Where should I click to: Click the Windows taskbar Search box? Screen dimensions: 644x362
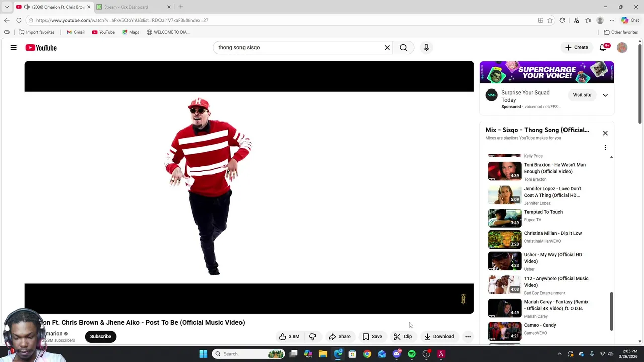[x=249, y=354]
